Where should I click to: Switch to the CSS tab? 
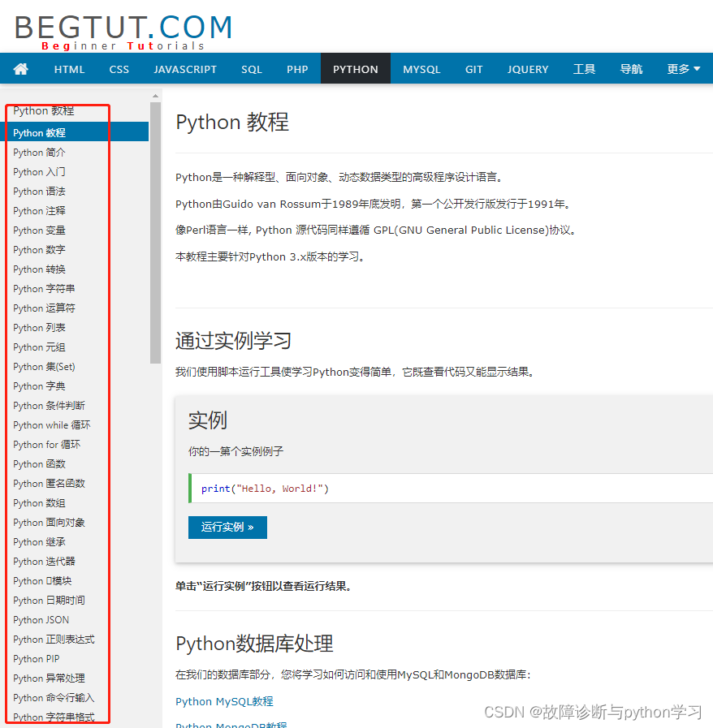(119, 69)
